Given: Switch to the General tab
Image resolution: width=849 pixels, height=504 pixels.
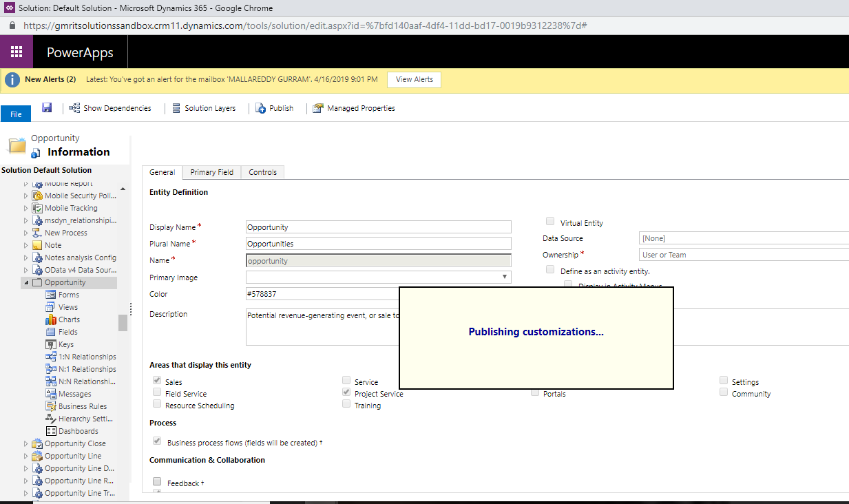Looking at the screenshot, I should click(163, 172).
